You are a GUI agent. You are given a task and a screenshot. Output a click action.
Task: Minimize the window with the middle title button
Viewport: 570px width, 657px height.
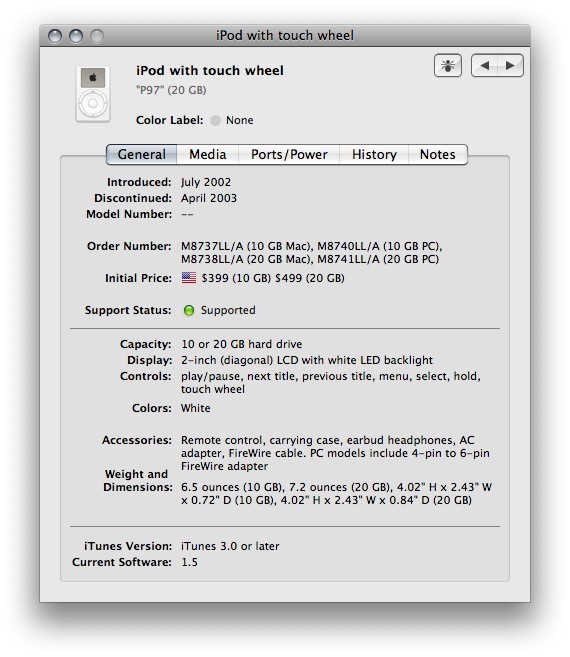pos(76,36)
